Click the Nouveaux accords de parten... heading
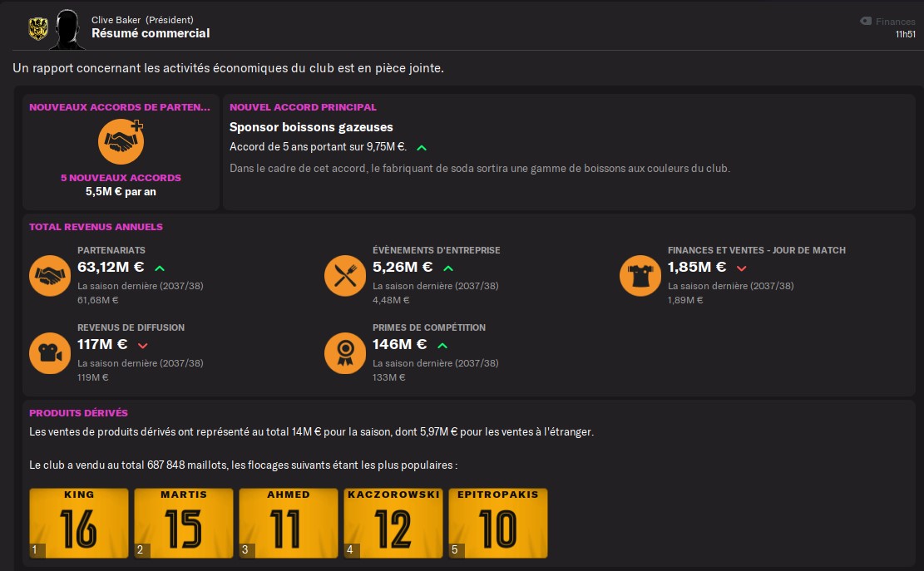Image resolution: width=924 pixels, height=571 pixels. [120, 107]
